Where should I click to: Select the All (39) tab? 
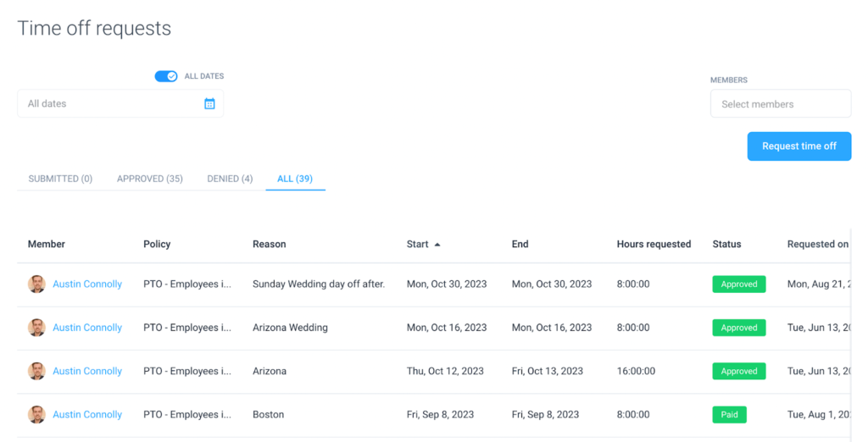click(295, 179)
